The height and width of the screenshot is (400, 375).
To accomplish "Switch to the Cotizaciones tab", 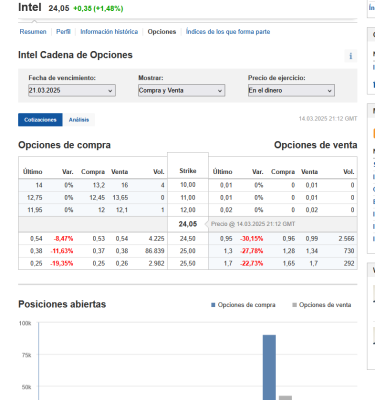I will (40, 120).
